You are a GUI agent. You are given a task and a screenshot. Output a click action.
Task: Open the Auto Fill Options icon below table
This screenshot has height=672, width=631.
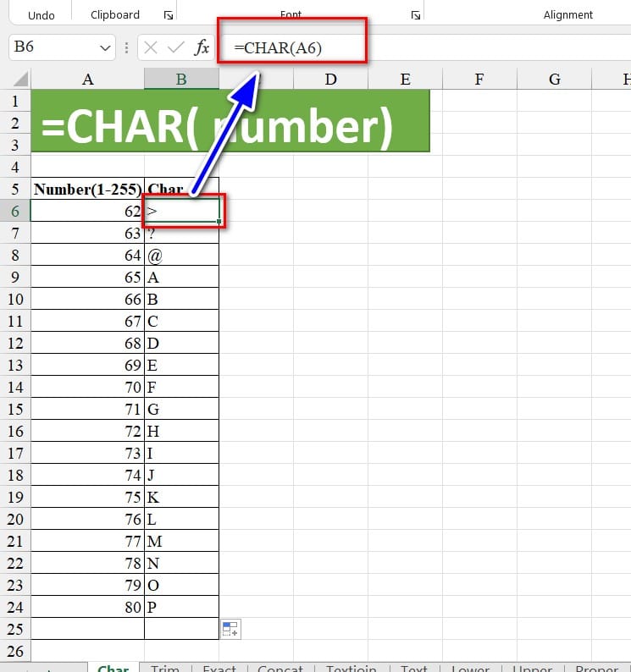tap(230, 629)
